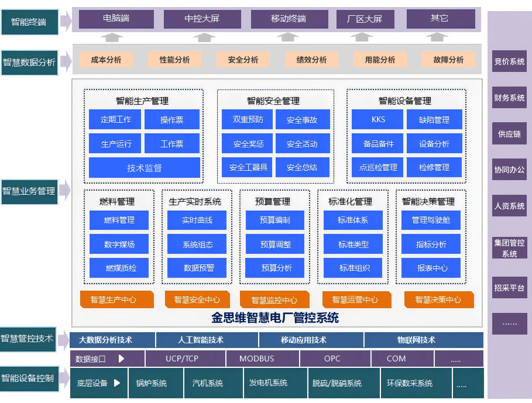Select the 标准类型 module
Viewport: 532px width, 403px height.
(x=353, y=244)
